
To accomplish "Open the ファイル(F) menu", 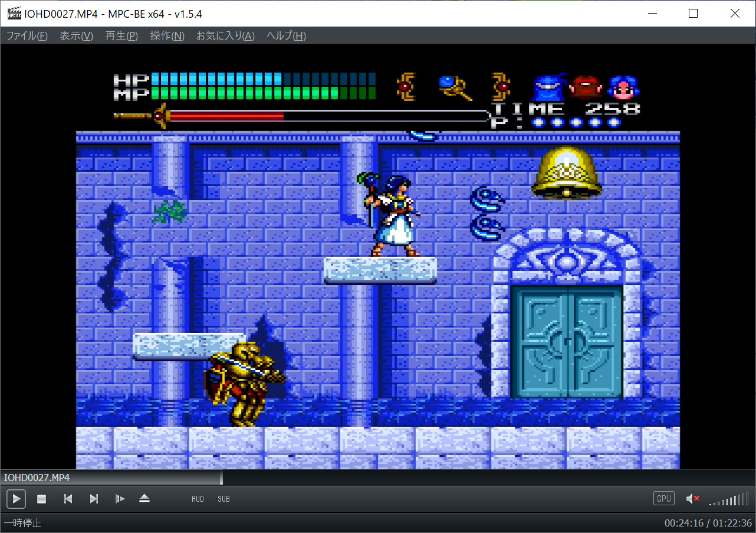I will pyautogui.click(x=27, y=36).
